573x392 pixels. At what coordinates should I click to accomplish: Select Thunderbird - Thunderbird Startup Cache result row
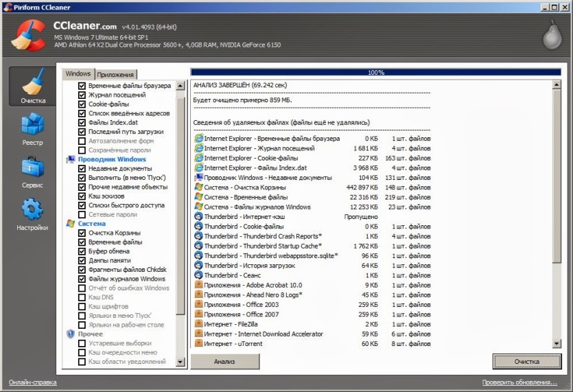click(312, 246)
